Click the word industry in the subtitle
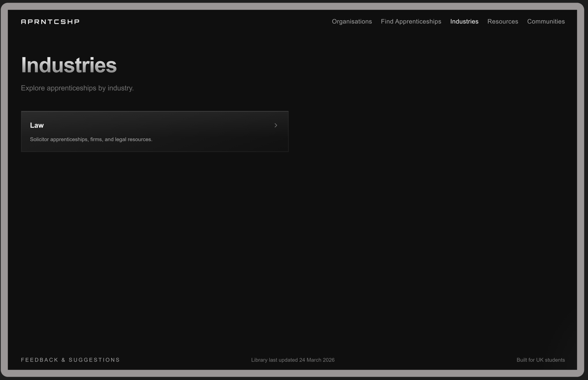This screenshot has height=380, width=588. tap(121, 88)
